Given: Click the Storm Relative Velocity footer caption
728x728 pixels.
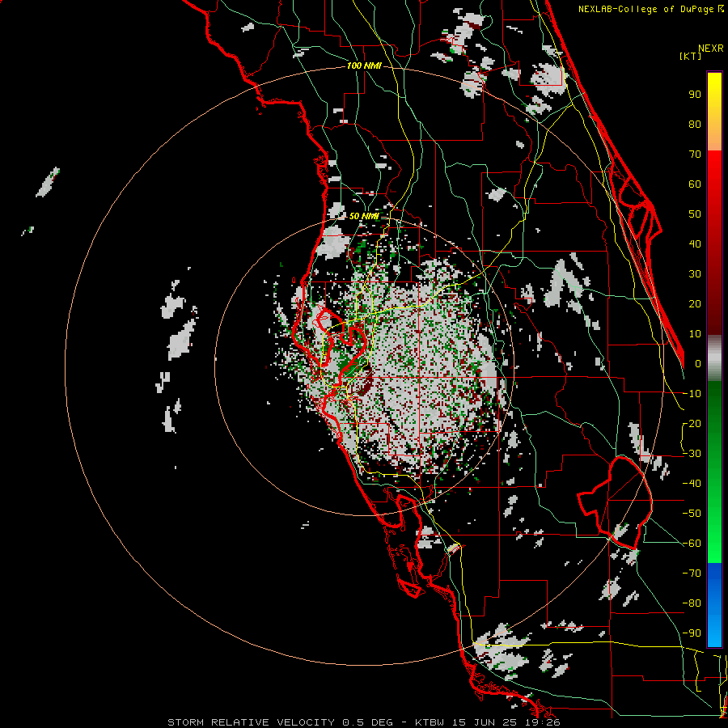Looking at the screenshot, I should pos(363,722).
